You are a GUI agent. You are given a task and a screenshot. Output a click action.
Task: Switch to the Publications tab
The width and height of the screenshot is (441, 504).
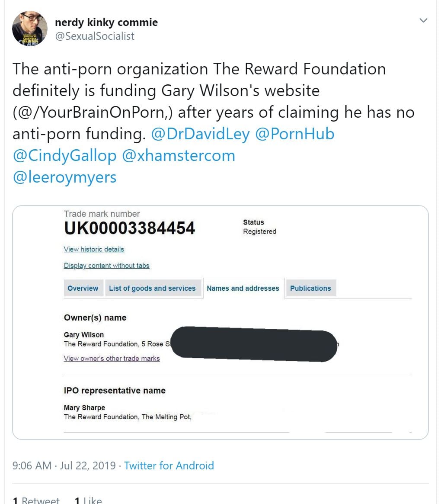[310, 289]
